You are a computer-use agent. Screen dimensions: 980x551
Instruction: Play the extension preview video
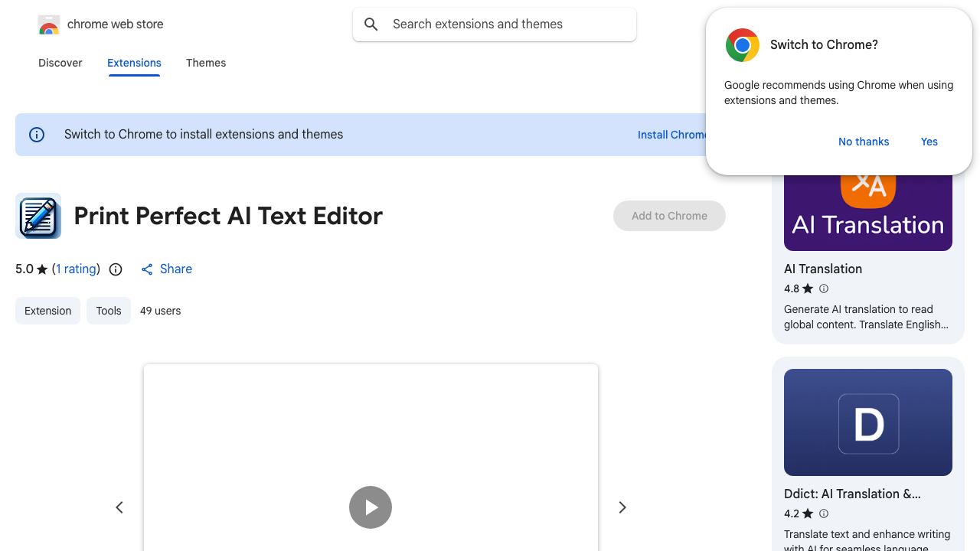click(371, 507)
